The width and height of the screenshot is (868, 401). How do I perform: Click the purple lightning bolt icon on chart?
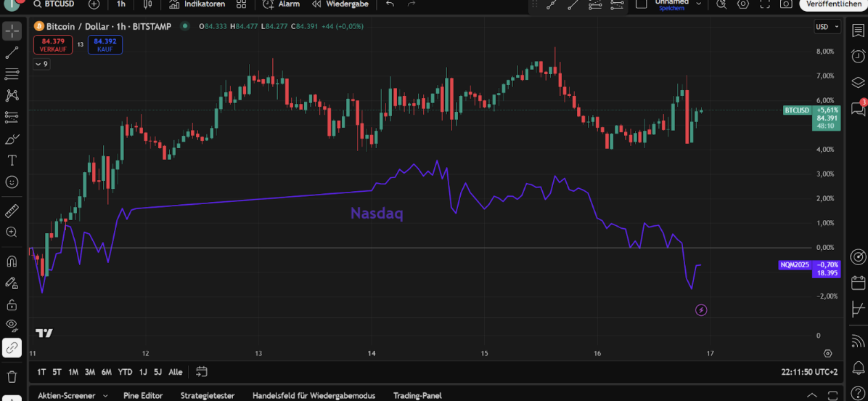click(701, 310)
